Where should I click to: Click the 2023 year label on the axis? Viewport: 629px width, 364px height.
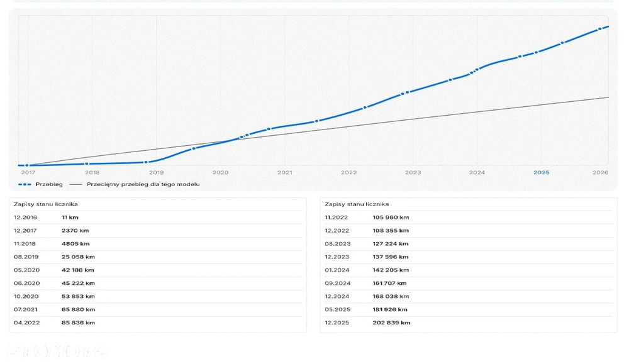[413, 172]
